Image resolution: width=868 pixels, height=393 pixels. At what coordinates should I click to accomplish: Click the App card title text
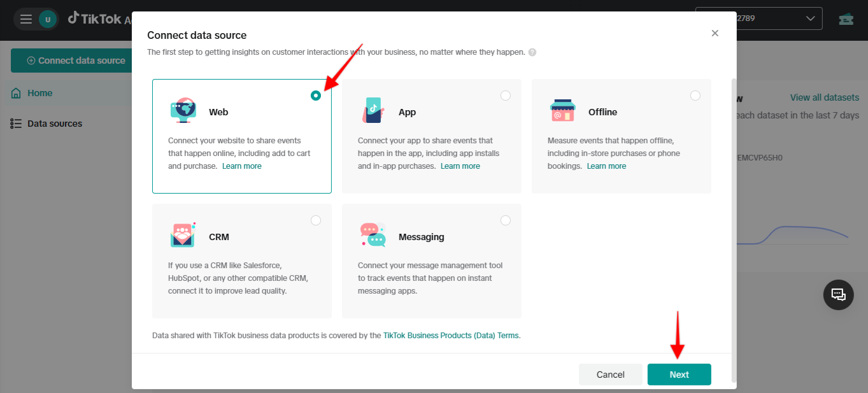pyautogui.click(x=407, y=112)
